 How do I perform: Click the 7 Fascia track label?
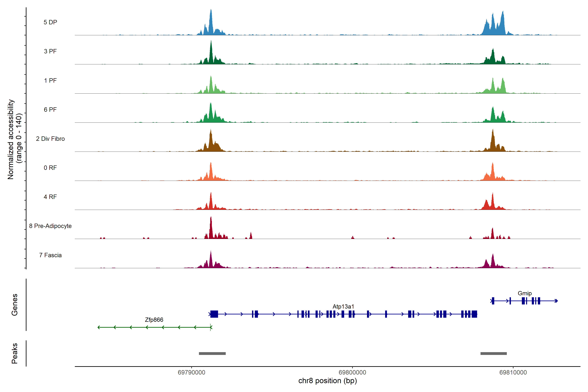click(x=50, y=255)
